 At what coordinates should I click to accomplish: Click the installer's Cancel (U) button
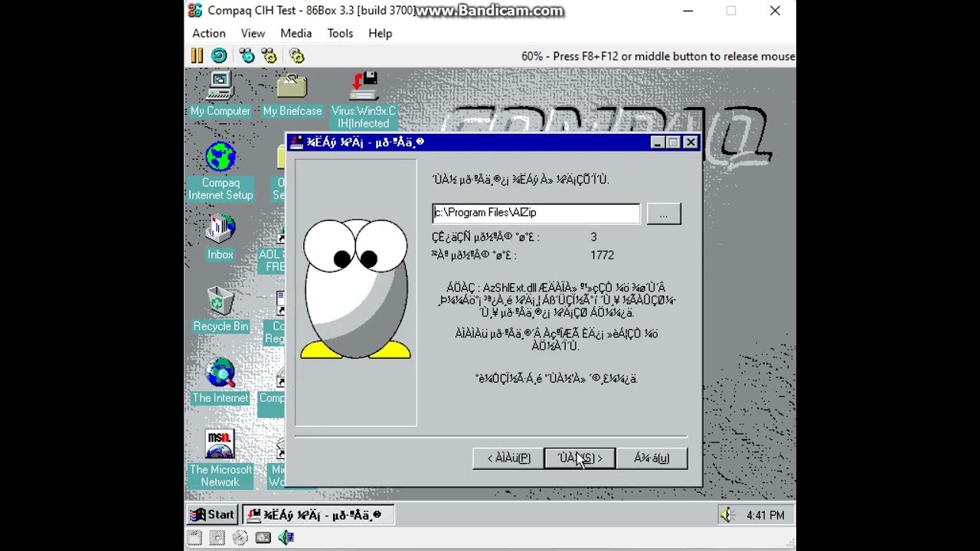(x=652, y=458)
